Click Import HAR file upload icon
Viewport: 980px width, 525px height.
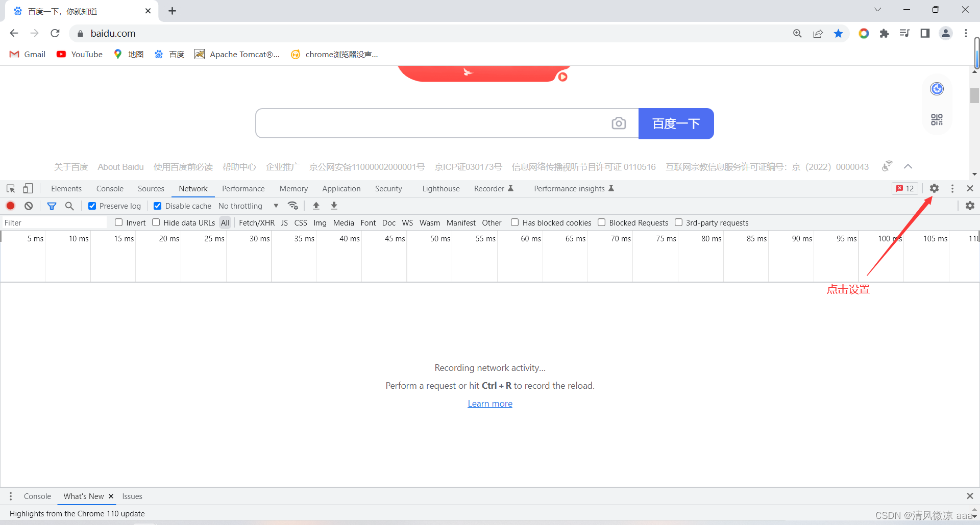[316, 206]
